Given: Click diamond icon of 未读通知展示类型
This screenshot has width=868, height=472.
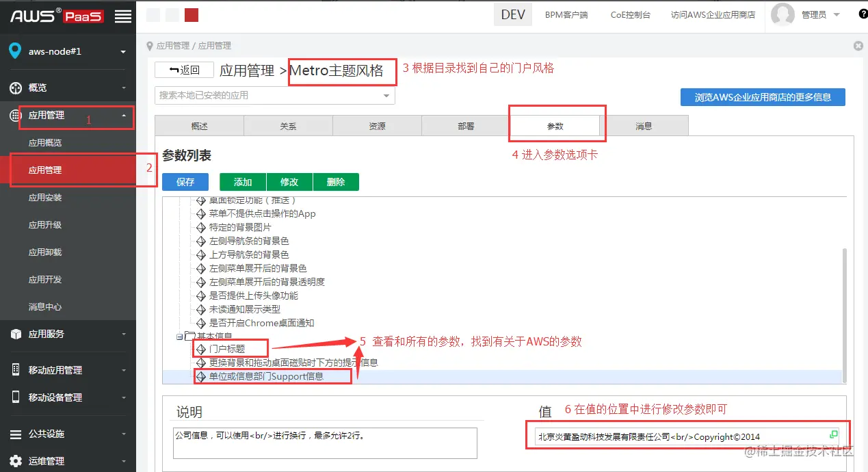Looking at the screenshot, I should point(201,309).
